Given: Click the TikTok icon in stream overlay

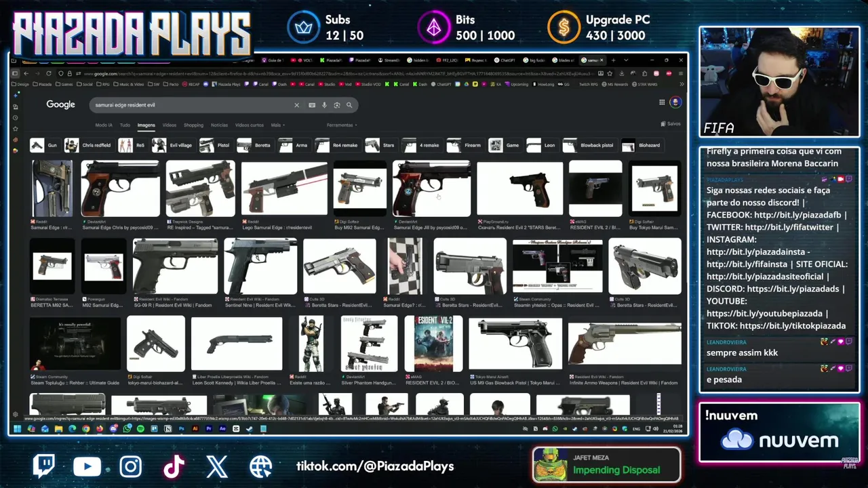Looking at the screenshot, I should click(174, 466).
